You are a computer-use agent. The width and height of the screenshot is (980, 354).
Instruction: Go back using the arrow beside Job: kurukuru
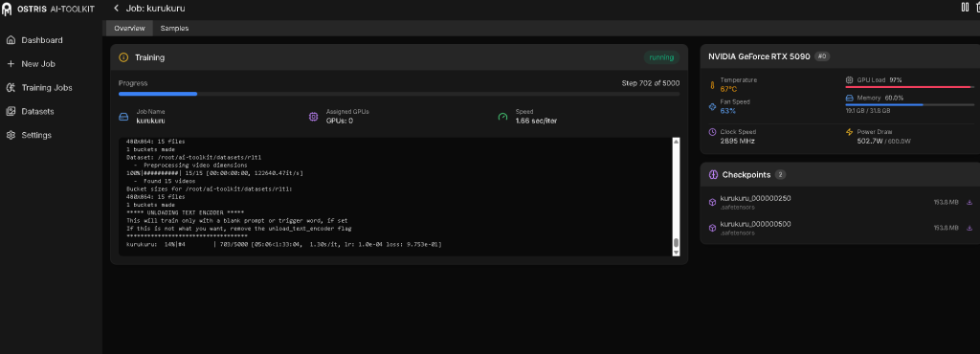coord(116,8)
